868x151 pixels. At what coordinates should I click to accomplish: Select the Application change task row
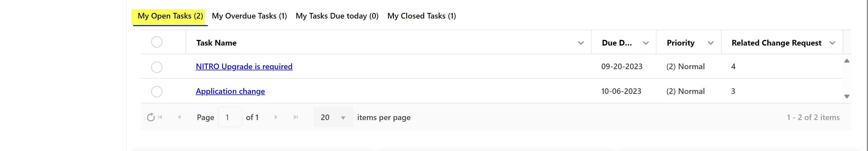(157, 91)
